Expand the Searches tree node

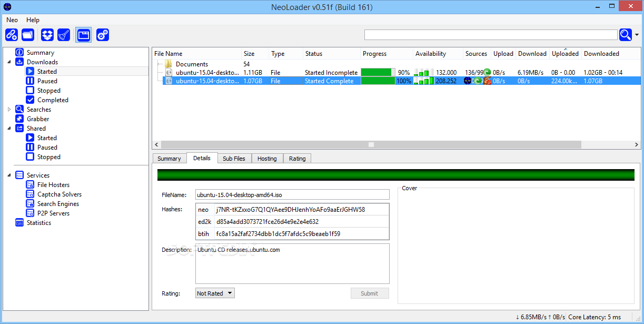(x=9, y=110)
